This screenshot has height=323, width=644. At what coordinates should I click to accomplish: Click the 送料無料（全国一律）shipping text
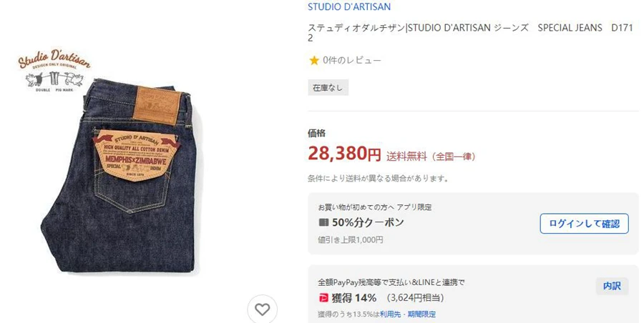[x=431, y=156]
